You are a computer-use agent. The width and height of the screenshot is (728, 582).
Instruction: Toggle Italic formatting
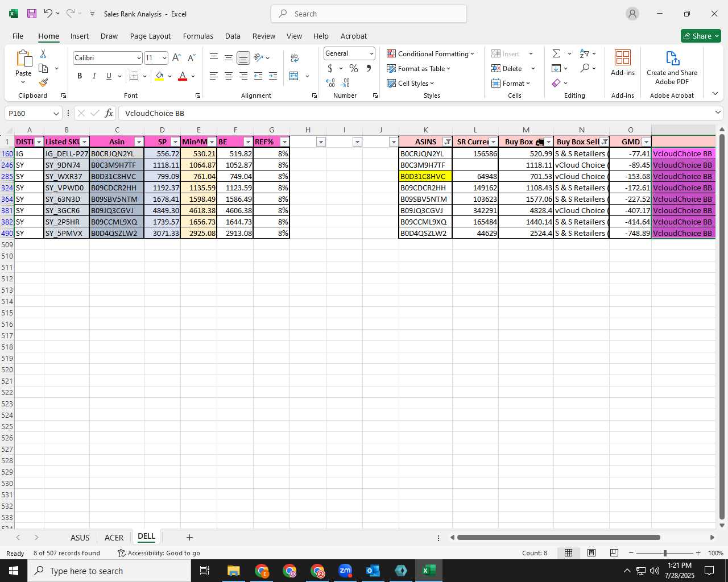(x=94, y=76)
